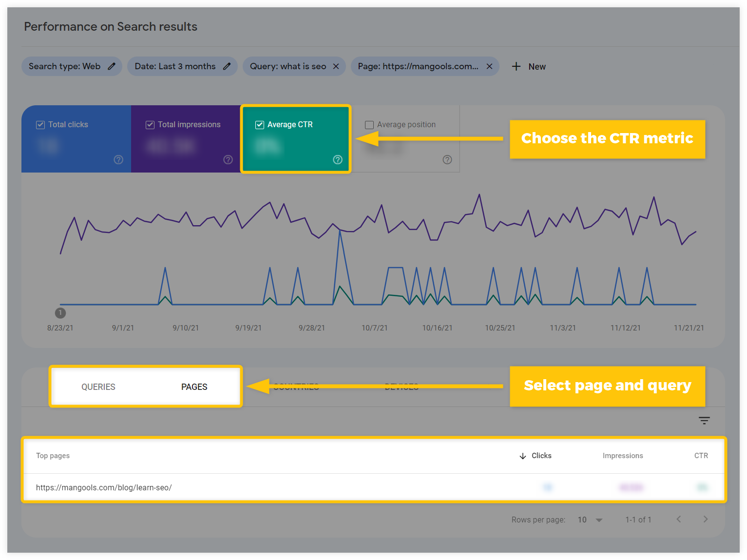The height and width of the screenshot is (560, 747).
Task: Switch to the DEVICES tab
Action: (401, 386)
